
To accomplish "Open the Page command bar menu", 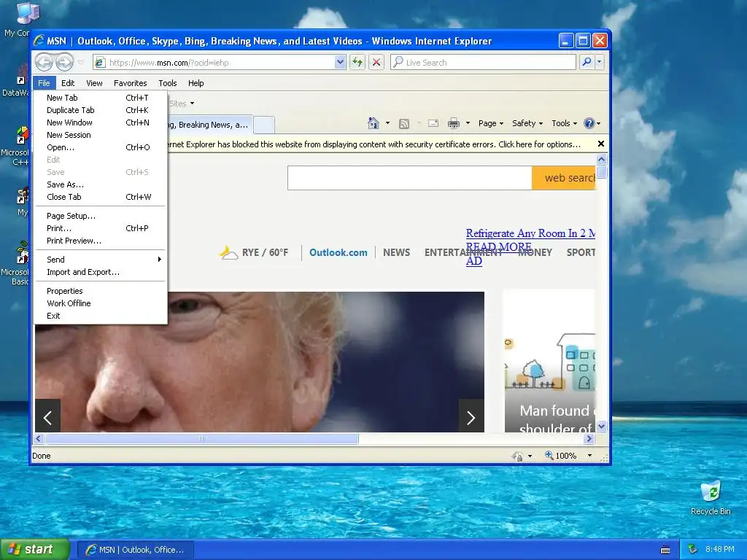I will pyautogui.click(x=491, y=123).
